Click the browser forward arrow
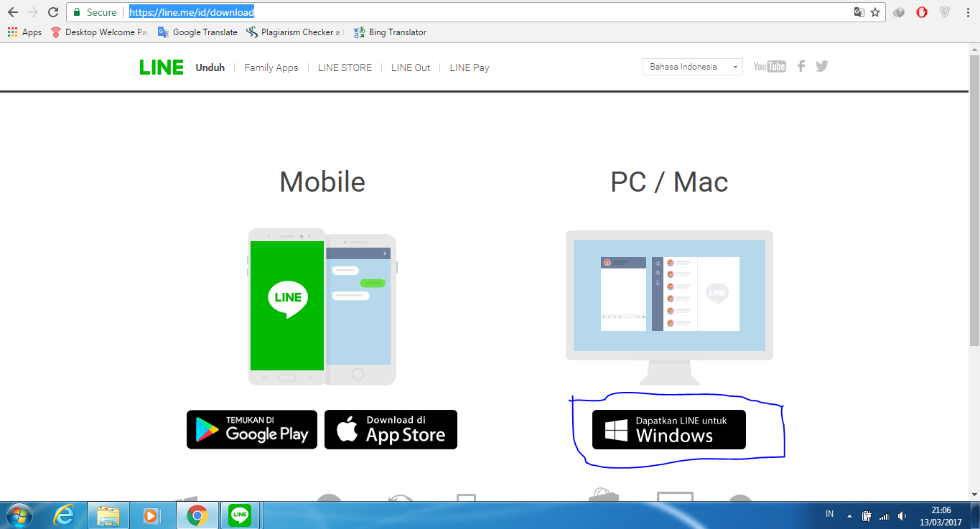 (32, 12)
